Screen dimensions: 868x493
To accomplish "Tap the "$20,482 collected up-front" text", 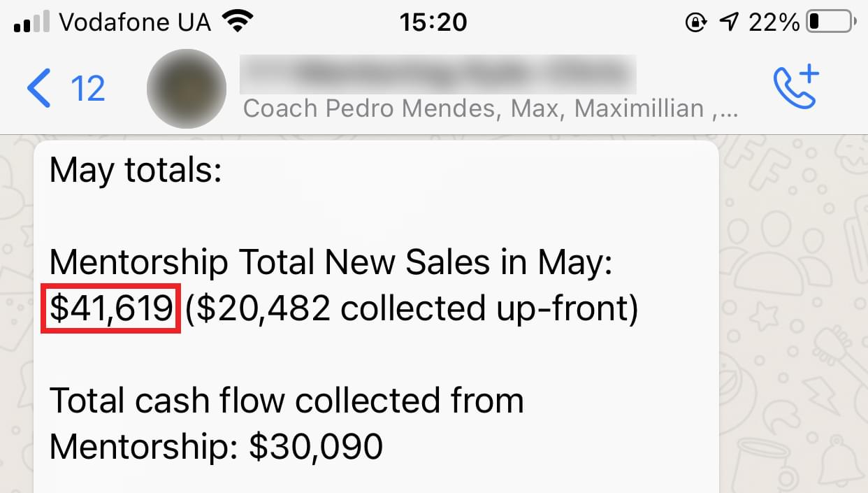I will (412, 308).
